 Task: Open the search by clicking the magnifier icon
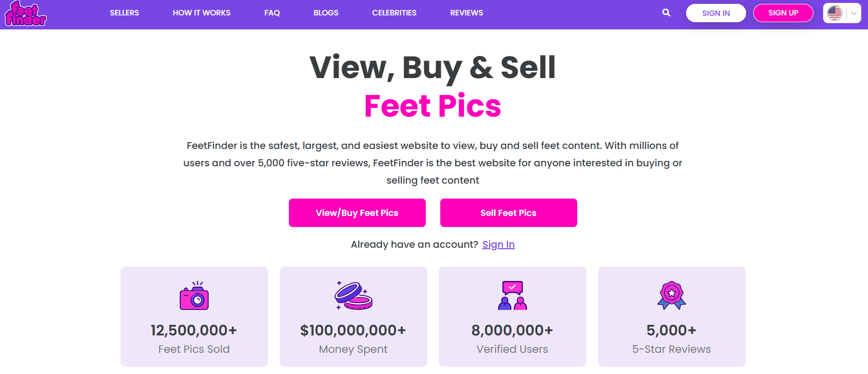[666, 13]
